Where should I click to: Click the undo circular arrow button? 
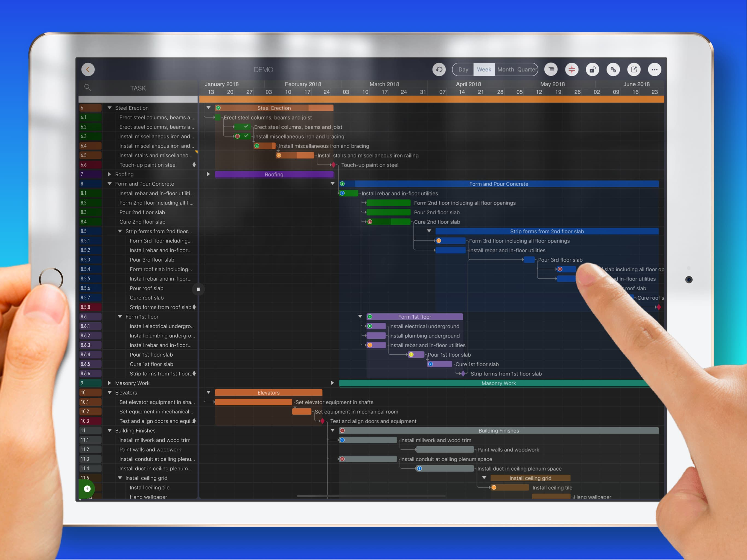[439, 69]
